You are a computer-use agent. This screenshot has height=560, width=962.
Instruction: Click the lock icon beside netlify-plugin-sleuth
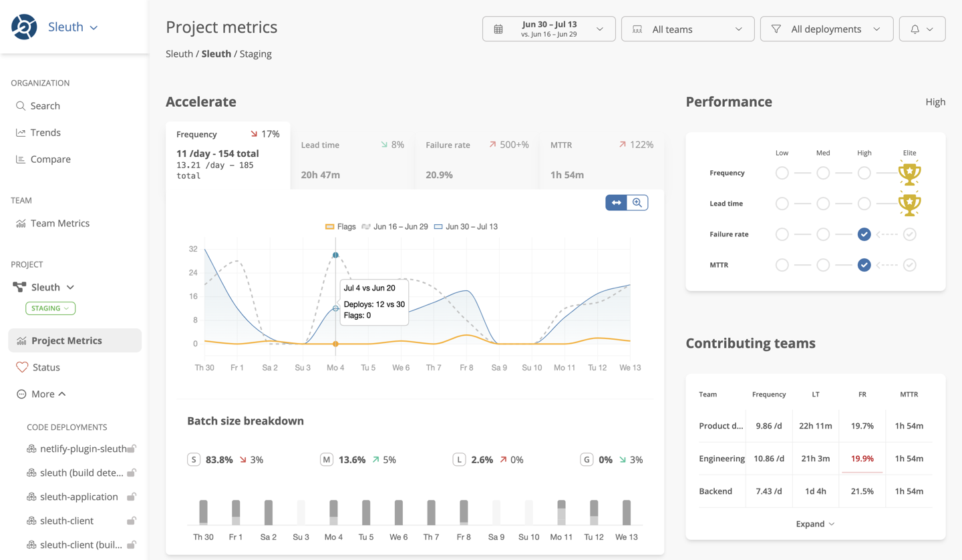132,449
